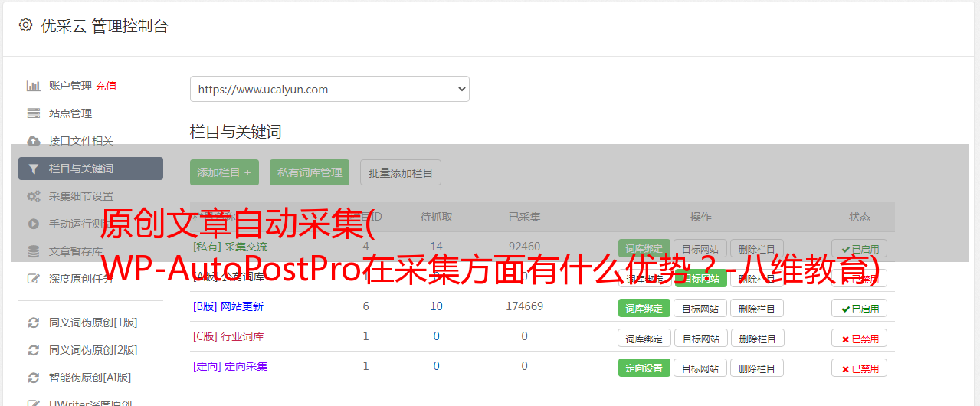Click the 添加栏目 + button
Viewport: 980px width, 406px height.
coord(225,172)
